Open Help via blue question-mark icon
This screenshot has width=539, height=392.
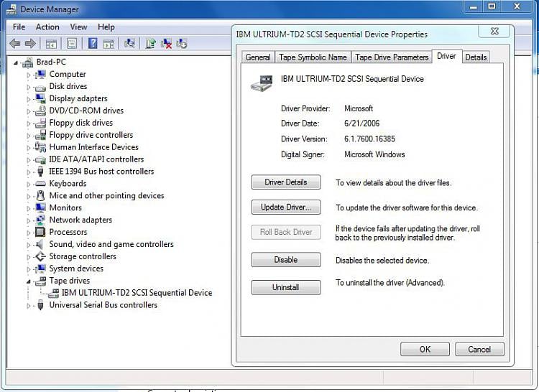pyautogui.click(x=93, y=44)
